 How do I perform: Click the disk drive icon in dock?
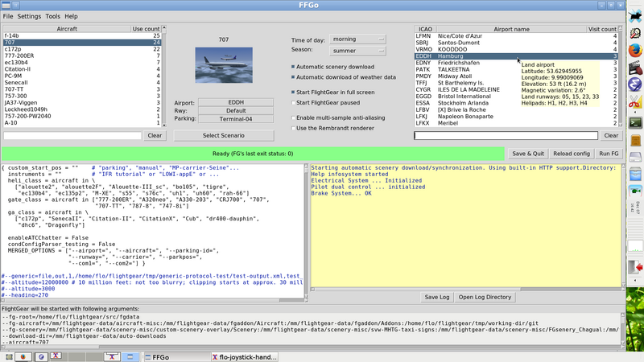click(635, 157)
